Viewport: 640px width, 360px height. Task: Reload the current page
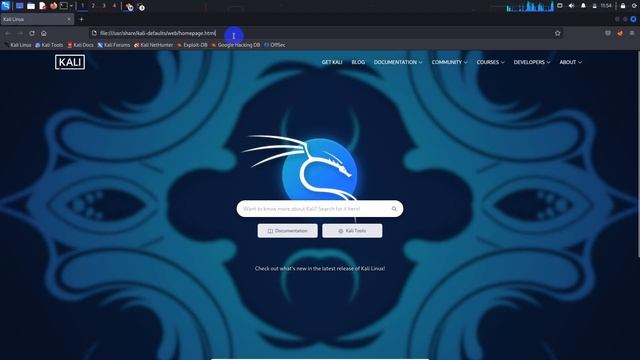coord(32,33)
